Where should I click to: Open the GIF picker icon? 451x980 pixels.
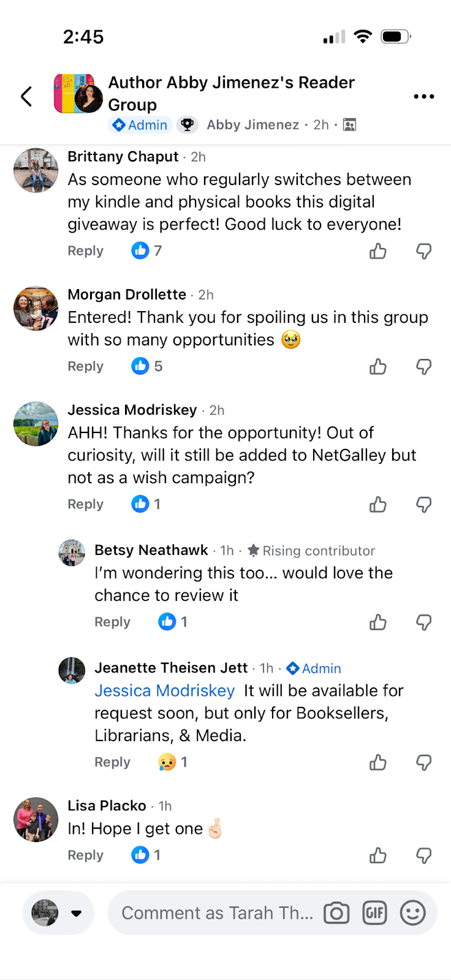click(x=374, y=913)
